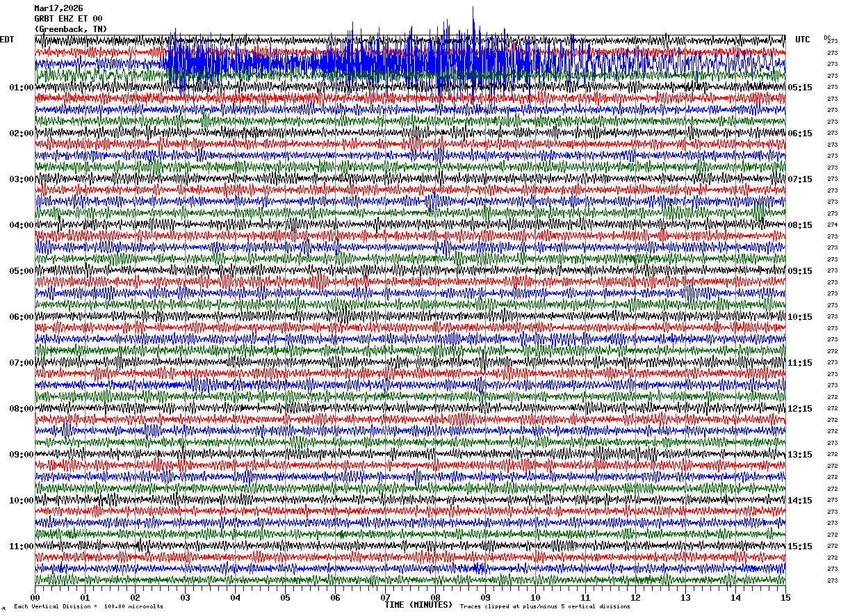Click the 'UTC' time zone label
Image resolution: width=841 pixels, height=616 pixels.
click(803, 40)
